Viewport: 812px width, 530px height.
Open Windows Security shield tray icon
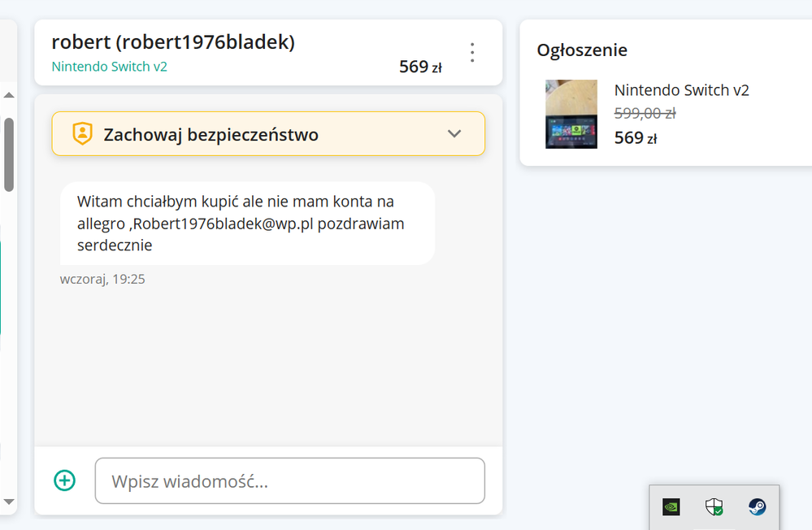(714, 506)
